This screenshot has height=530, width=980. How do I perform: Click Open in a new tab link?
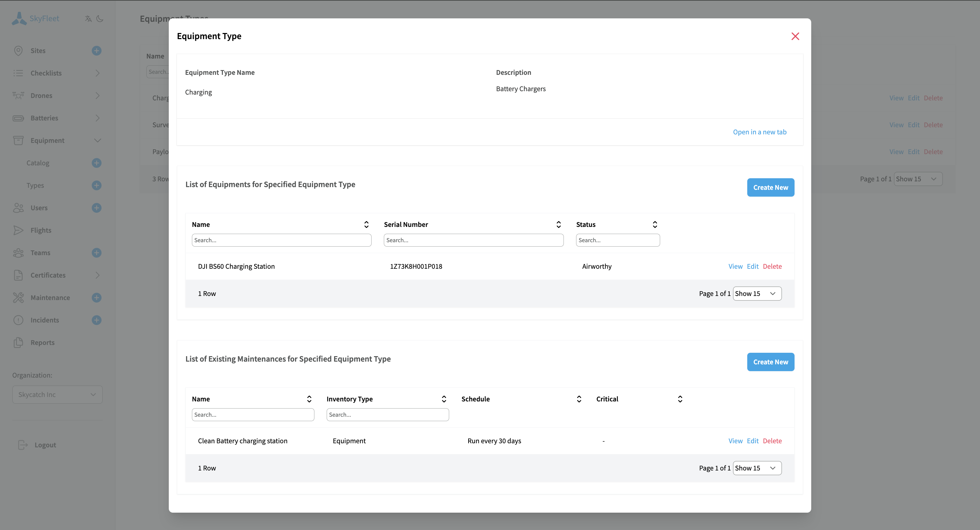point(760,132)
